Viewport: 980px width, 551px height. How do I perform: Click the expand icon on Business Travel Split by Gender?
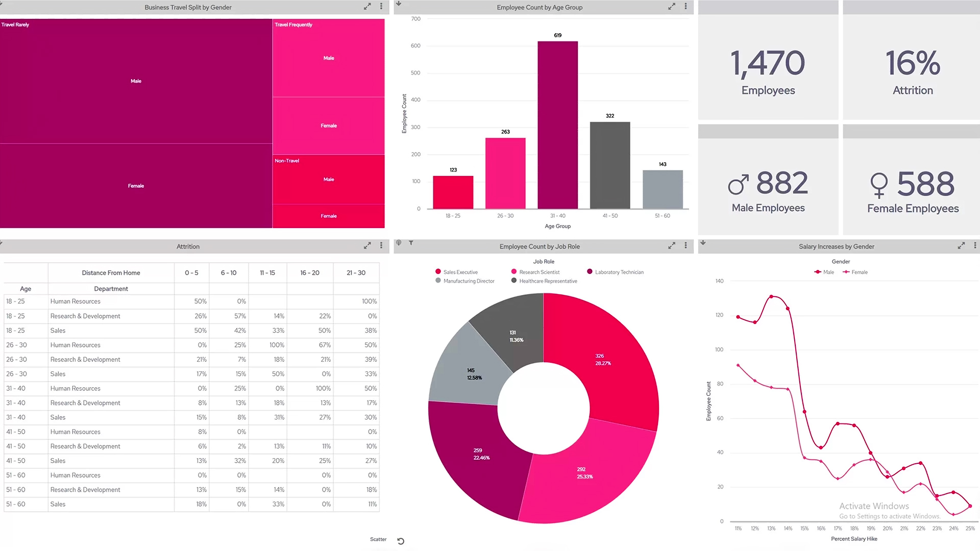[x=367, y=7]
